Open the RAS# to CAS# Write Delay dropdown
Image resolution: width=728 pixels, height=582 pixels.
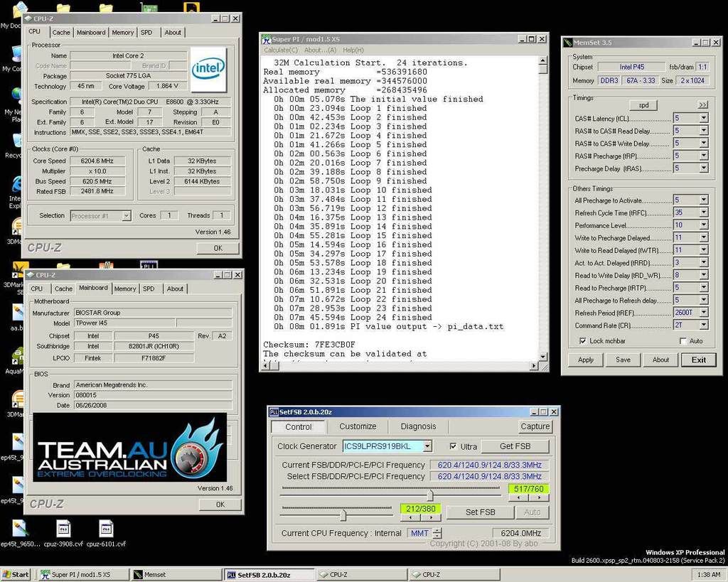click(x=704, y=143)
